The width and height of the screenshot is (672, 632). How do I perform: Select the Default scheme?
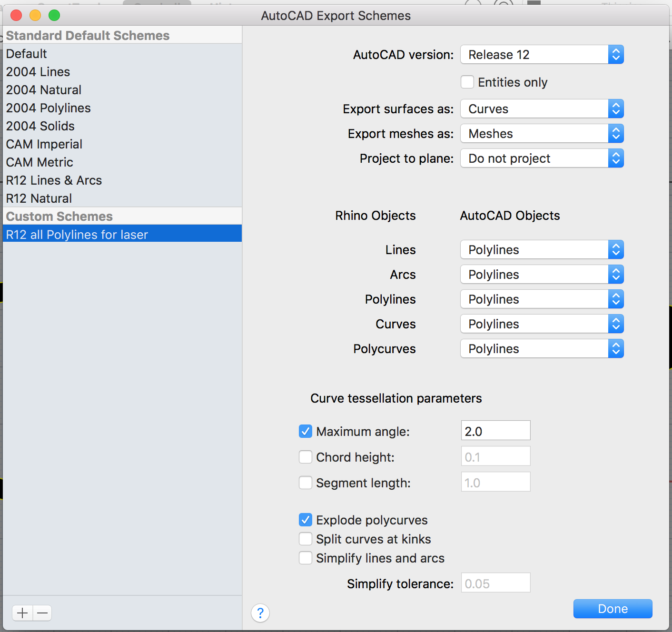(122, 54)
